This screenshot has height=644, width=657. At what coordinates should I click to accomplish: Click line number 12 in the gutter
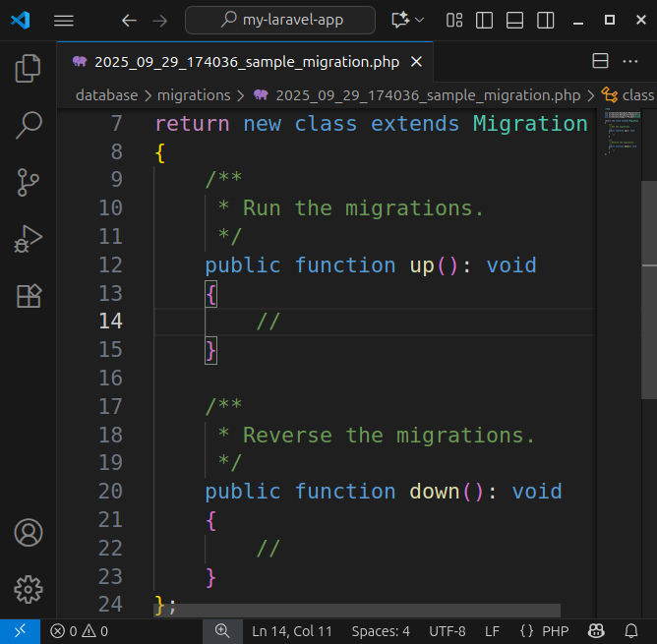click(110, 265)
